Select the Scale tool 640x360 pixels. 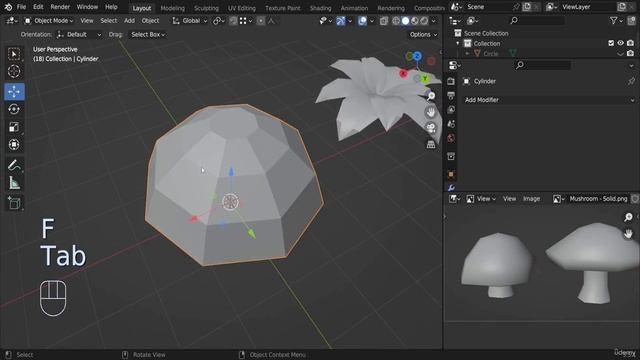pos(14,127)
